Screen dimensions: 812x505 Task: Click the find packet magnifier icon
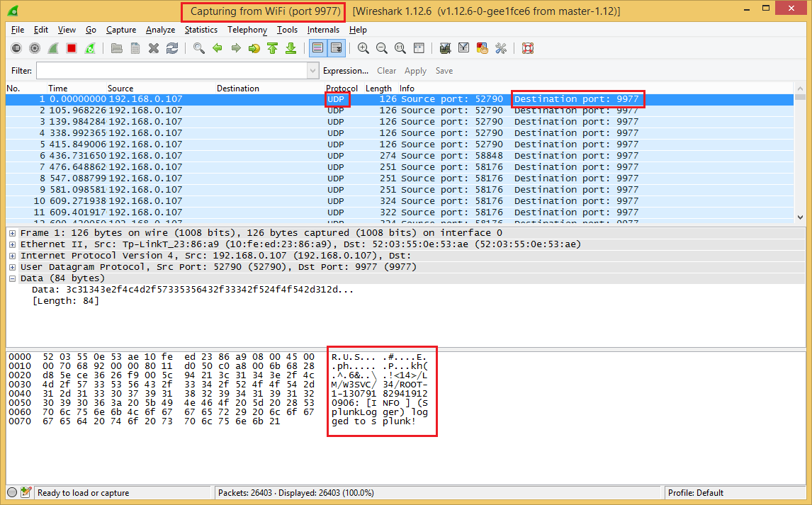click(199, 48)
